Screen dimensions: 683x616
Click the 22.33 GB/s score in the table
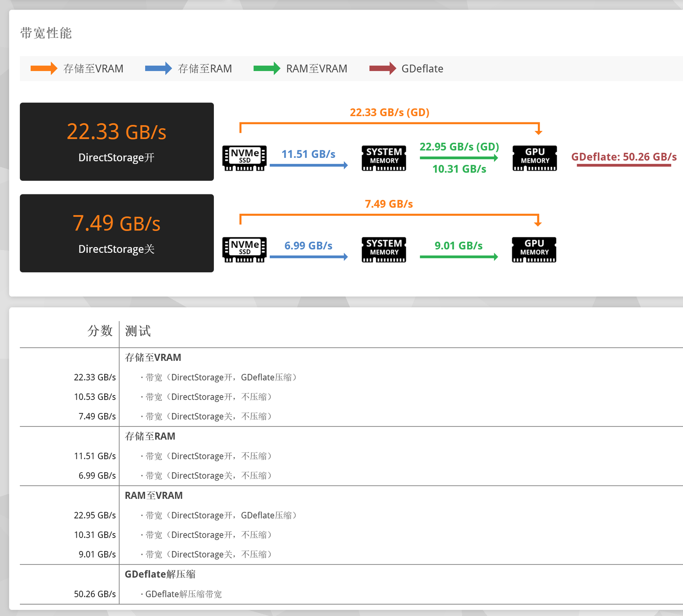95,377
